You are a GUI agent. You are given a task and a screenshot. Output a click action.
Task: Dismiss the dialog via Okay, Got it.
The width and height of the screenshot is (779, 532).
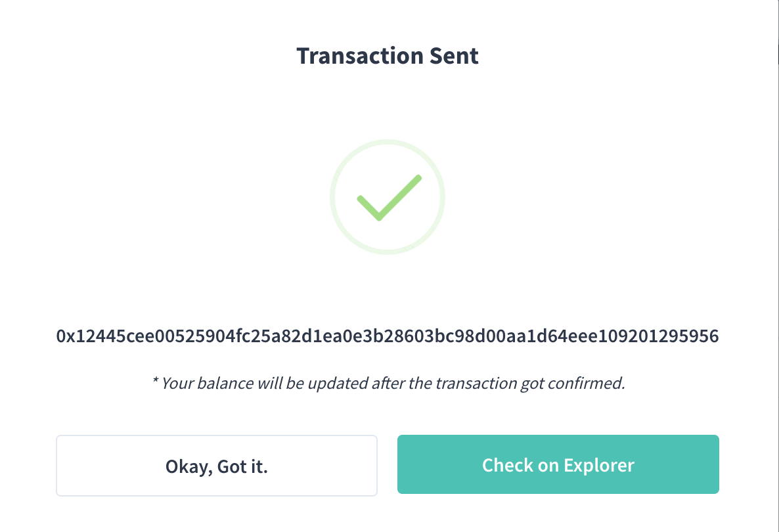point(217,465)
